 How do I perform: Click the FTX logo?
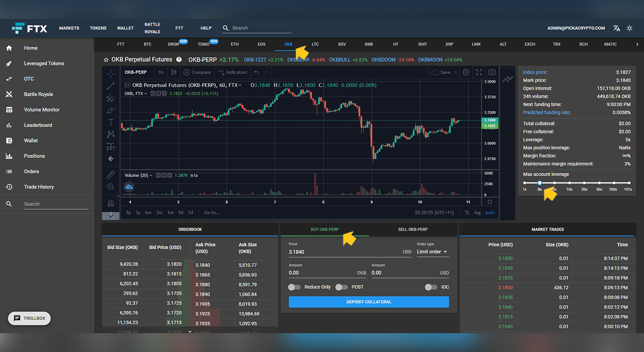30,28
